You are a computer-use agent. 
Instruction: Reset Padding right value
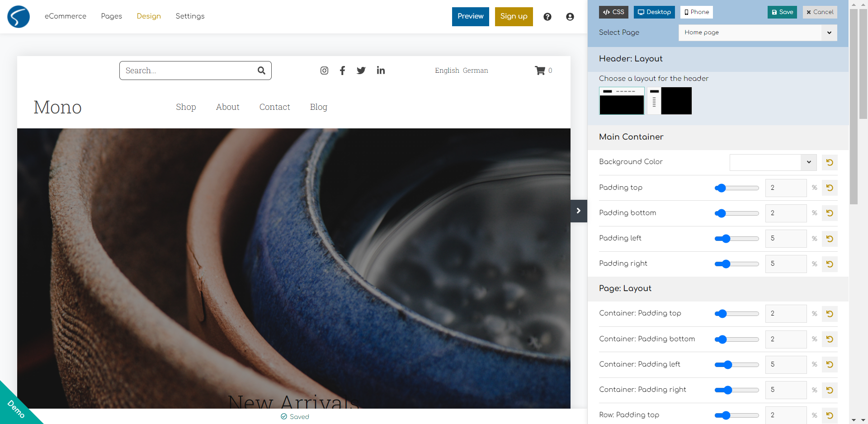click(830, 264)
